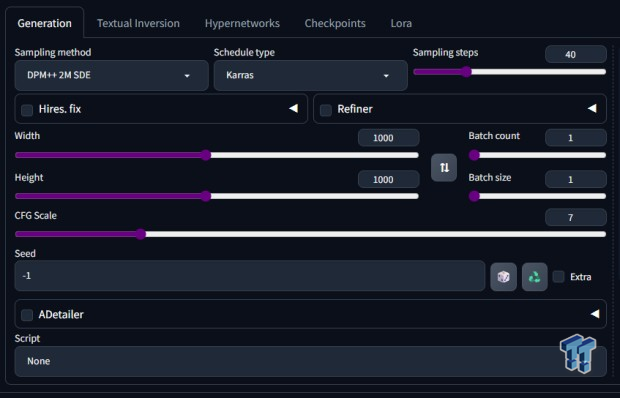The image size is (620, 398).
Task: Enable the Refiner checkbox
Action: 326,110
